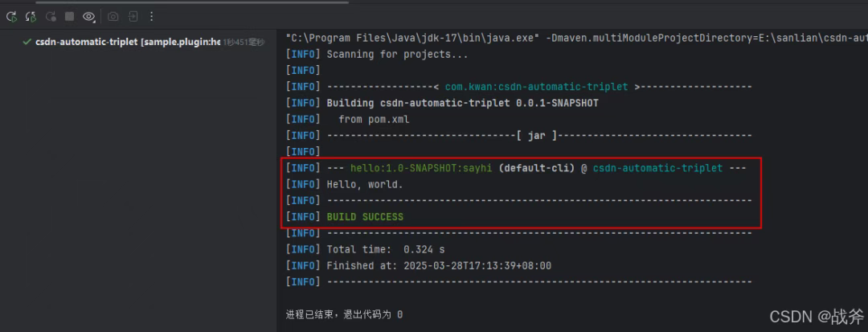Viewport: 868px width, 332px height.
Task: Click the Rerun build icon
Action: 11,16
